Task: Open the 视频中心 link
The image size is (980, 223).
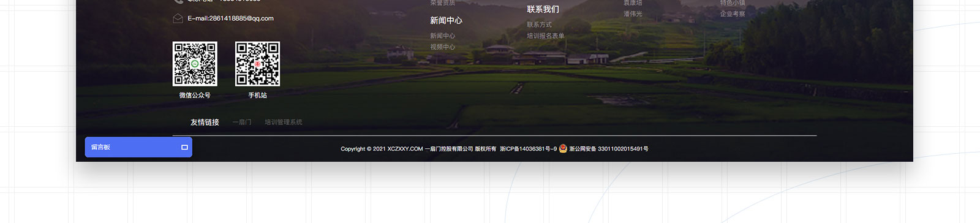Action: tap(442, 47)
